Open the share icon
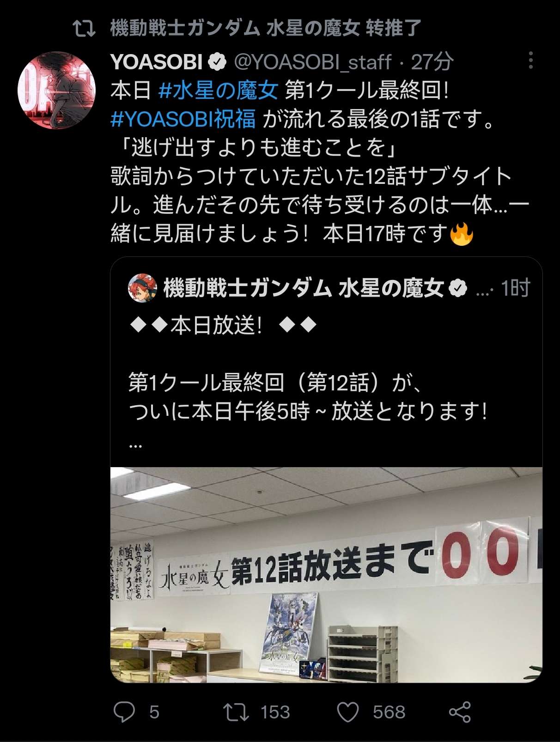The height and width of the screenshot is (742, 560). coord(460,712)
